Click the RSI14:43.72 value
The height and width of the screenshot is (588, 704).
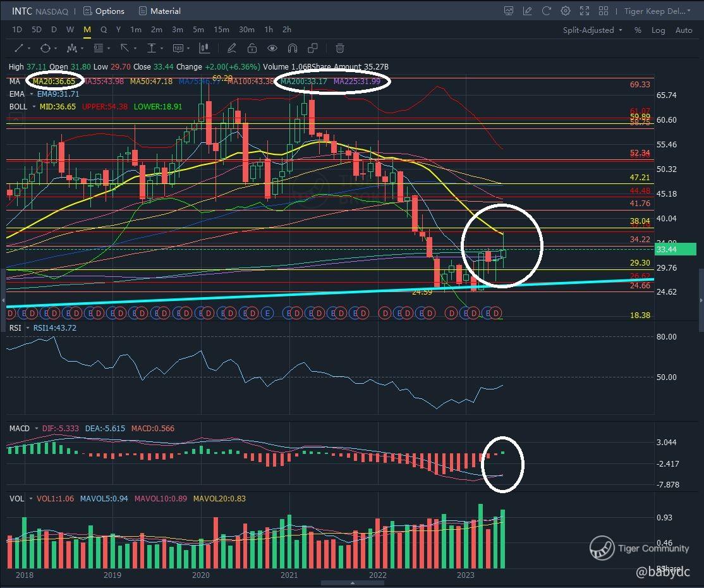click(55, 328)
